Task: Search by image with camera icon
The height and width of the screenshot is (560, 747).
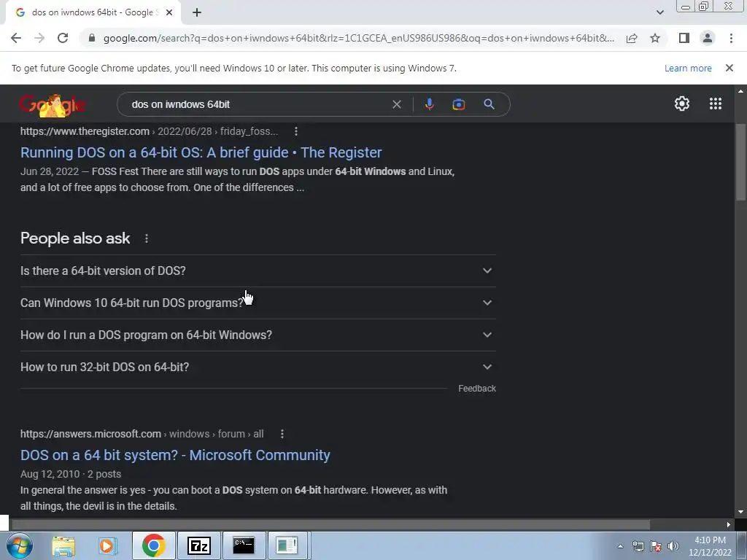Action: tap(458, 104)
